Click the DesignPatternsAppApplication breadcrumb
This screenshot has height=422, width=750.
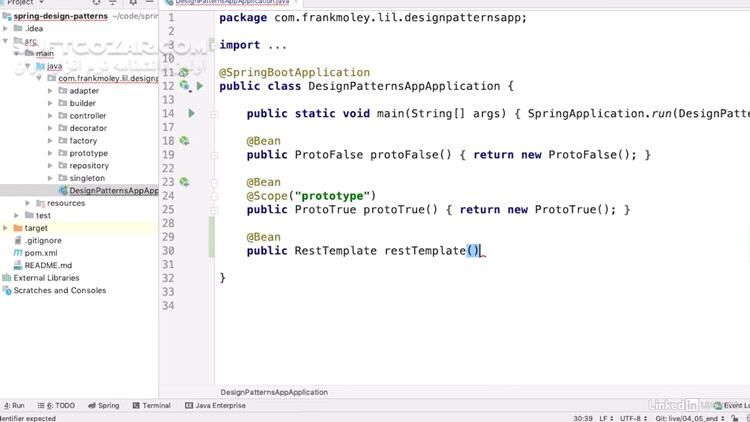[x=274, y=392]
